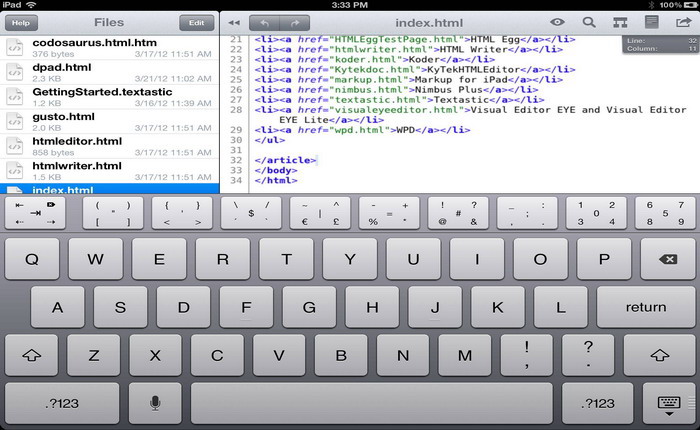Open the file properties document icon
This screenshot has height=430, width=700.
pyautogui.click(x=651, y=21)
